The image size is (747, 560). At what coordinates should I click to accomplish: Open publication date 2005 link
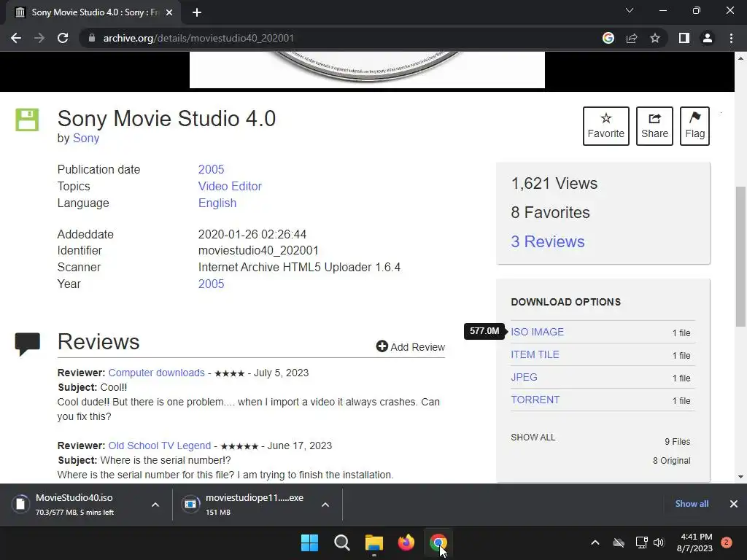click(x=211, y=169)
